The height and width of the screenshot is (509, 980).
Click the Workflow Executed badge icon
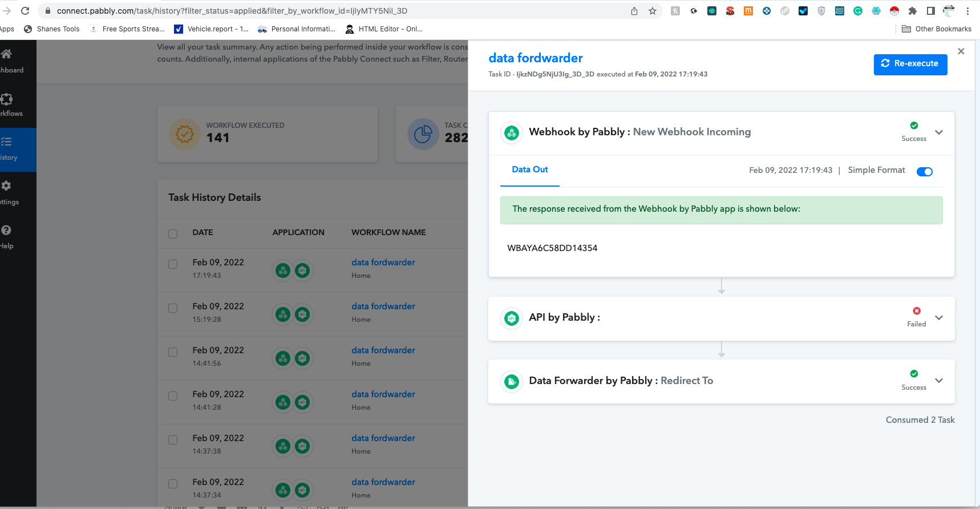[x=185, y=134]
